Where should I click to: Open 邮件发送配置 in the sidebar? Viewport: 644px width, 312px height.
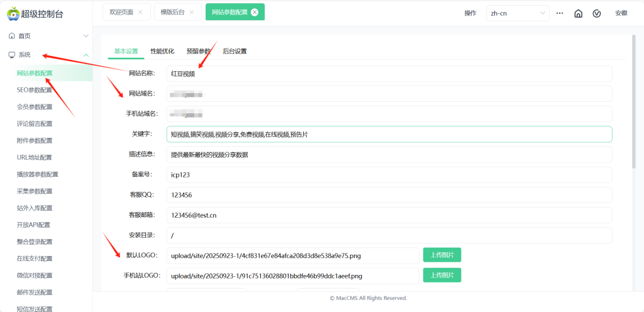[35, 292]
